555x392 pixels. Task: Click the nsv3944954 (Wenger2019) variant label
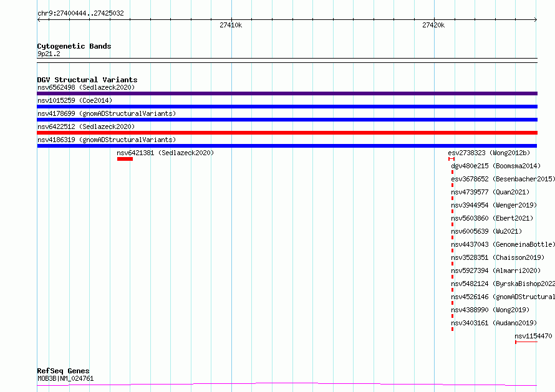(494, 205)
